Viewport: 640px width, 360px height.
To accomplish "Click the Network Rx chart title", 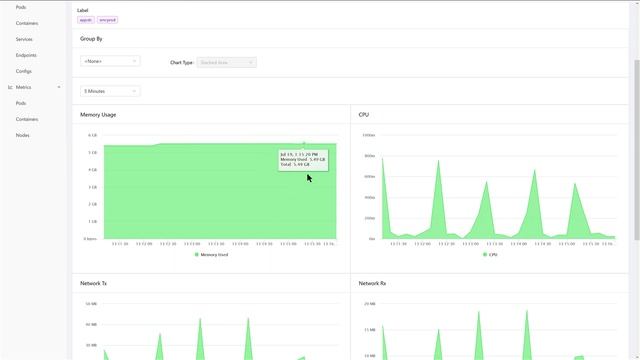I will [372, 283].
